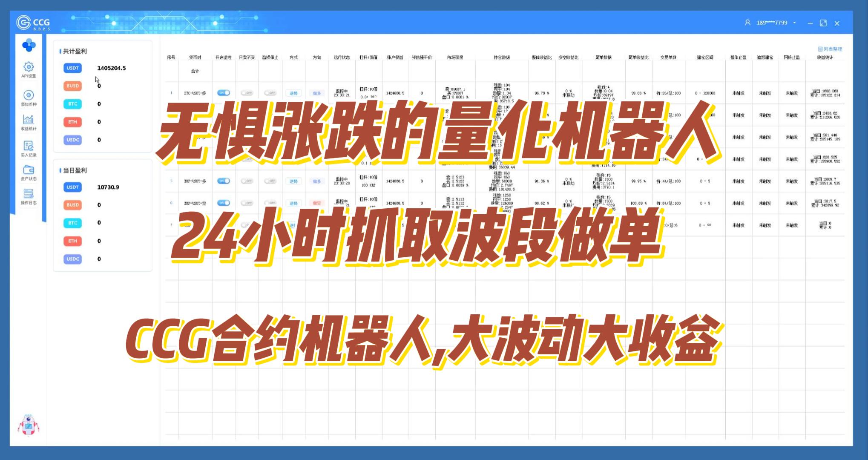This screenshot has width=868, height=460.
Task: Click USDT tag under 当日盈利
Action: pos(73,187)
